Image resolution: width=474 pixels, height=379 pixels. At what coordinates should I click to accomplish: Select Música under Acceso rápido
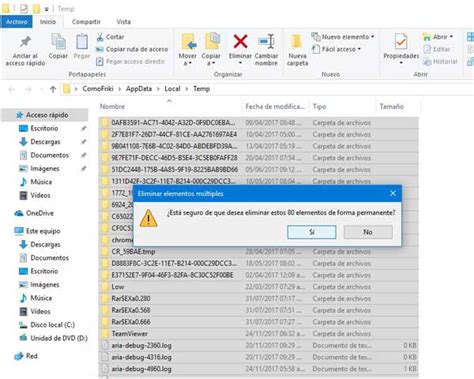(36, 182)
